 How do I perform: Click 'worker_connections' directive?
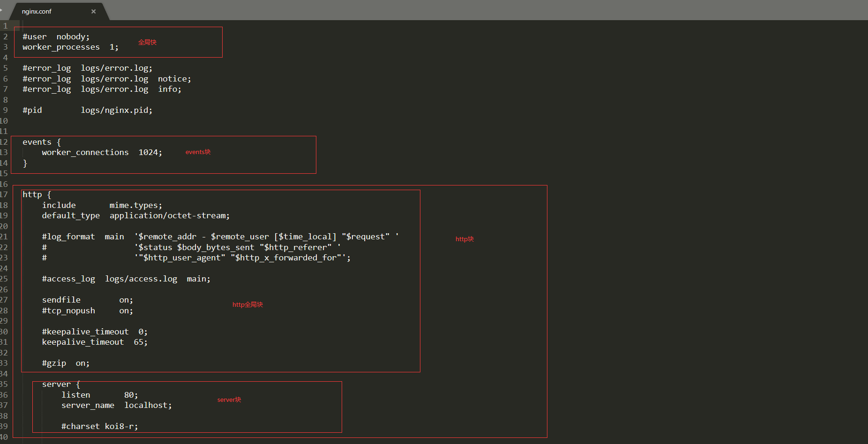(85, 153)
